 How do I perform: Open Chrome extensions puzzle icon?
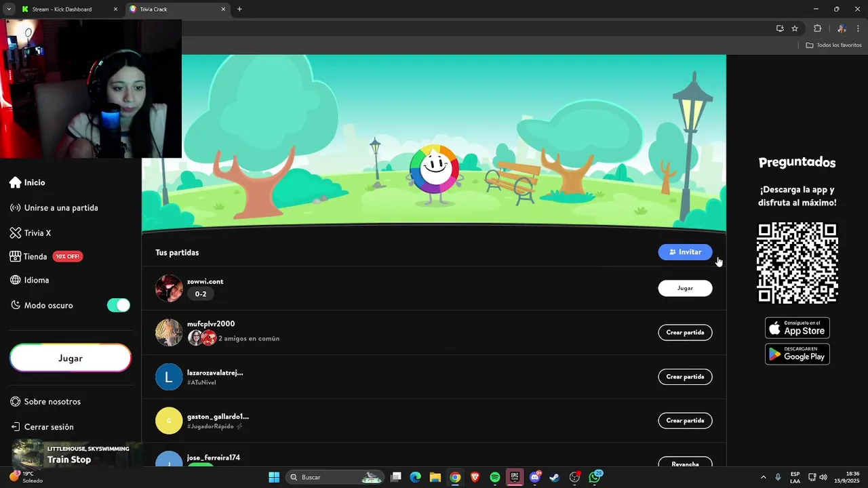point(817,28)
